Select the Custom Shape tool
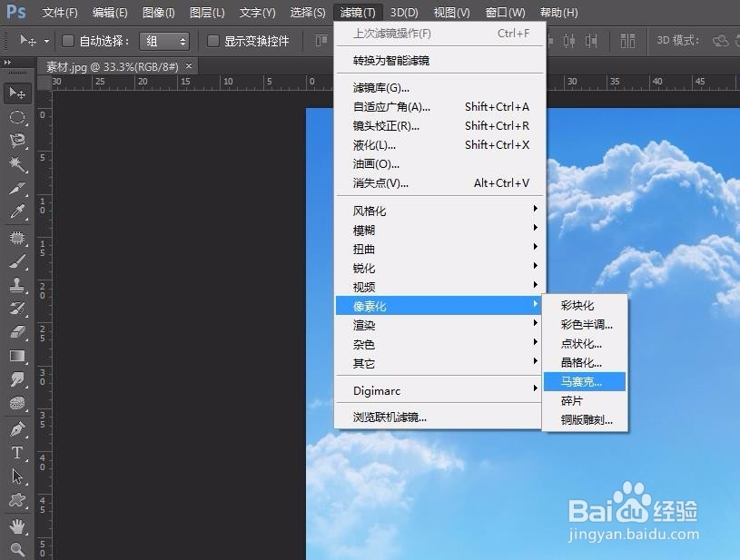This screenshot has width=740, height=560. (x=17, y=500)
